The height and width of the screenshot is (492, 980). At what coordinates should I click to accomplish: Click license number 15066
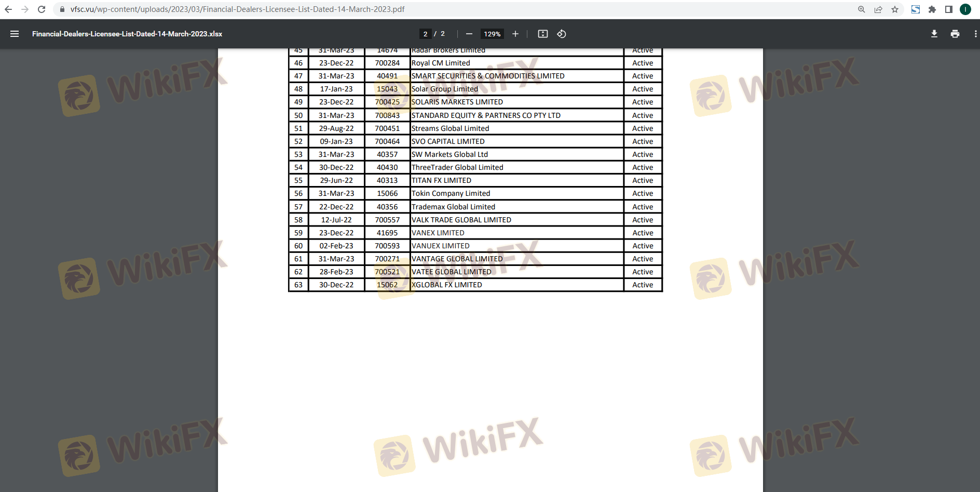pos(387,193)
